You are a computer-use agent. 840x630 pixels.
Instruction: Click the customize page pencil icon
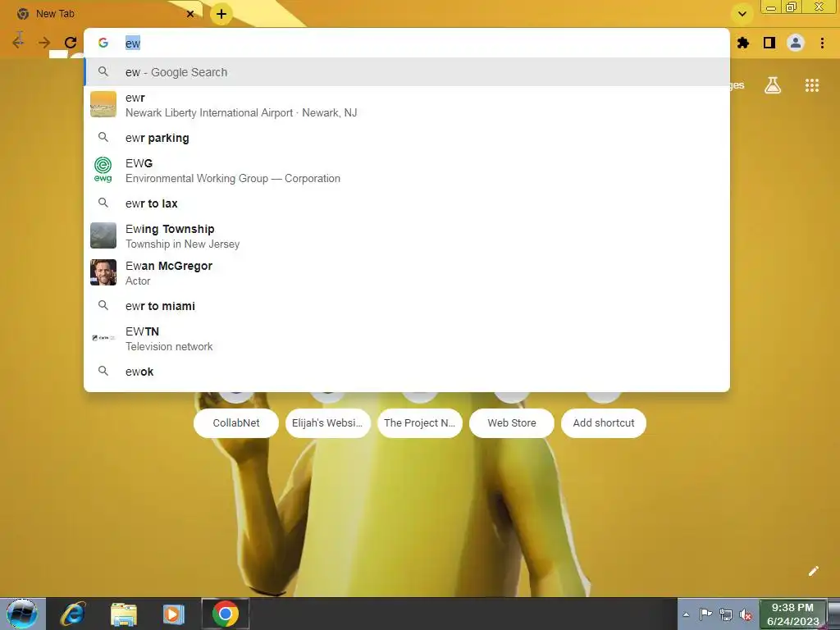click(x=813, y=571)
